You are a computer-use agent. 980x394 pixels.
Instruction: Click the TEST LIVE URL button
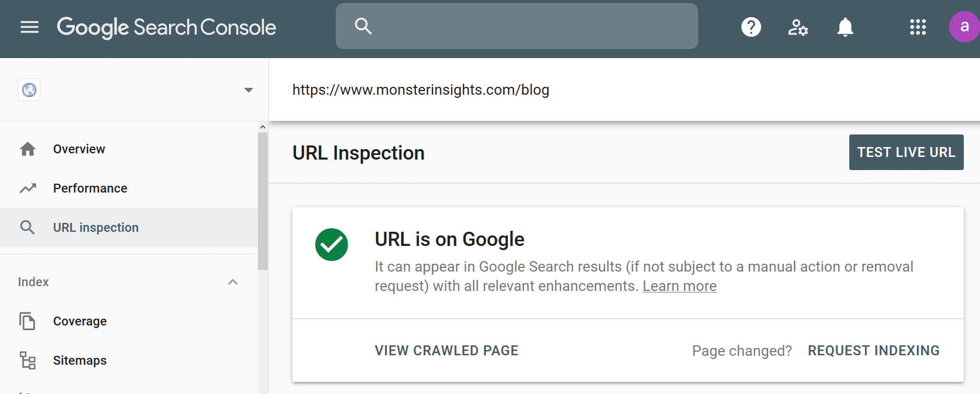(x=906, y=152)
